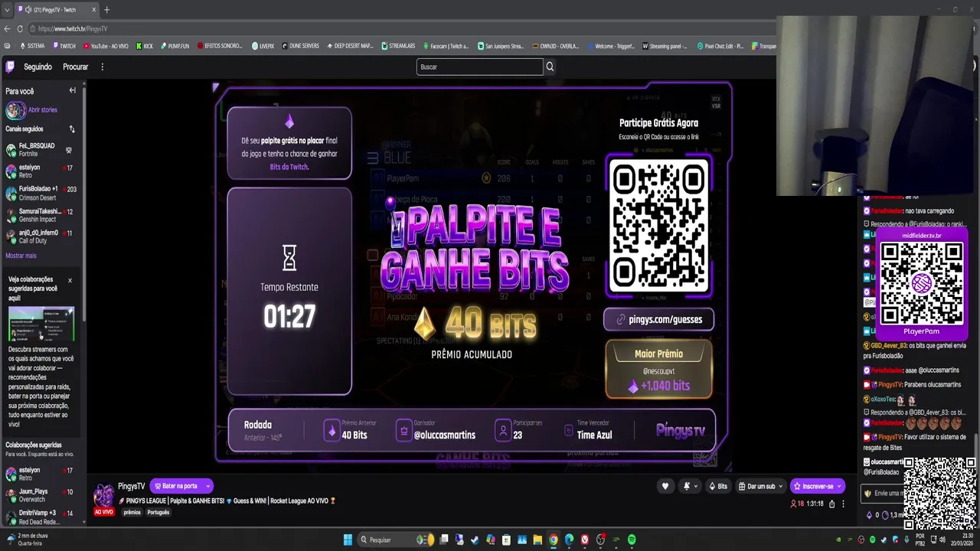Open the Windows Start menu
Screen dimensions: 980x551
coord(348,540)
